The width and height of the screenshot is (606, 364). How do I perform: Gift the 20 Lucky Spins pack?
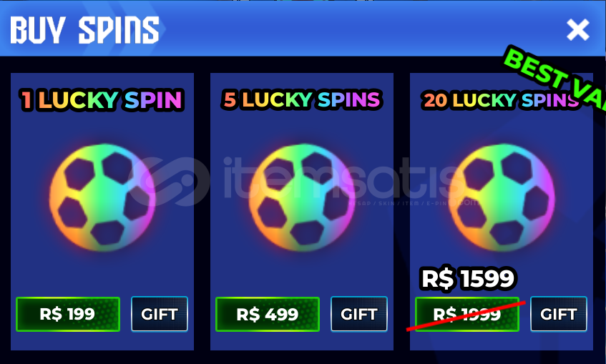tap(559, 314)
